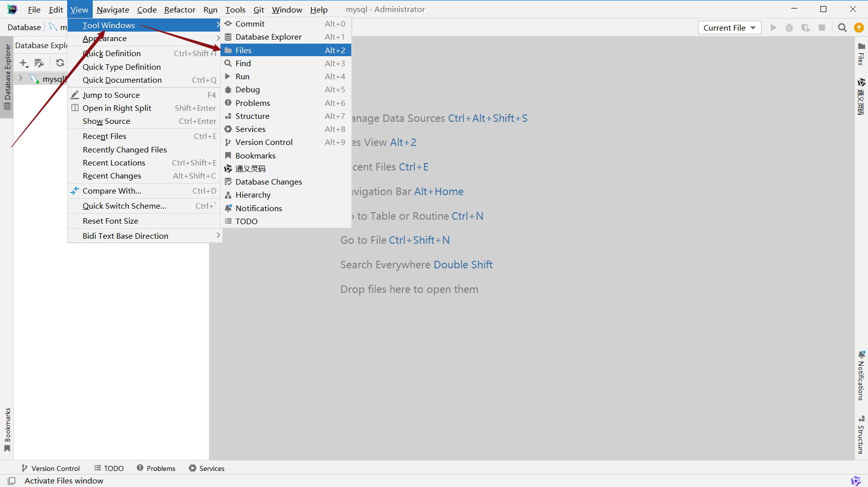This screenshot has width=868, height=487.
Task: Open Database Changes tool window
Action: pos(286,182)
